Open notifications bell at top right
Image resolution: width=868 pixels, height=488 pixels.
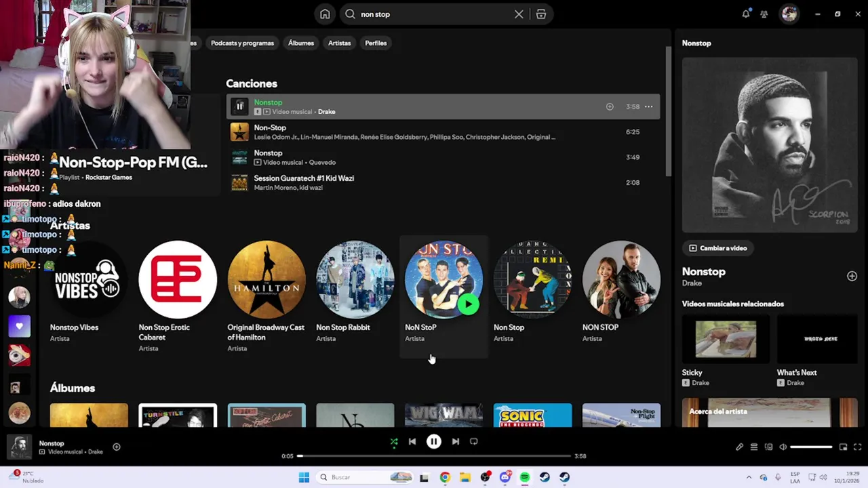pos(746,14)
